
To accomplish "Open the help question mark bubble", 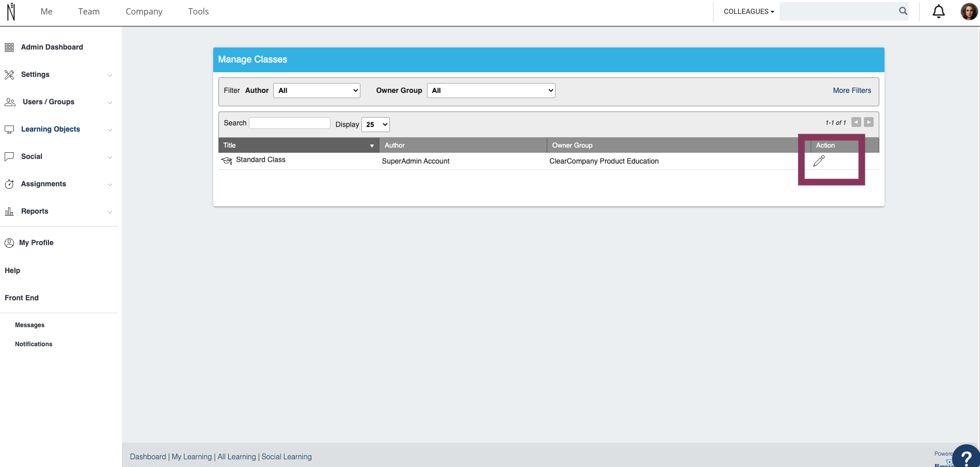I will [966, 457].
